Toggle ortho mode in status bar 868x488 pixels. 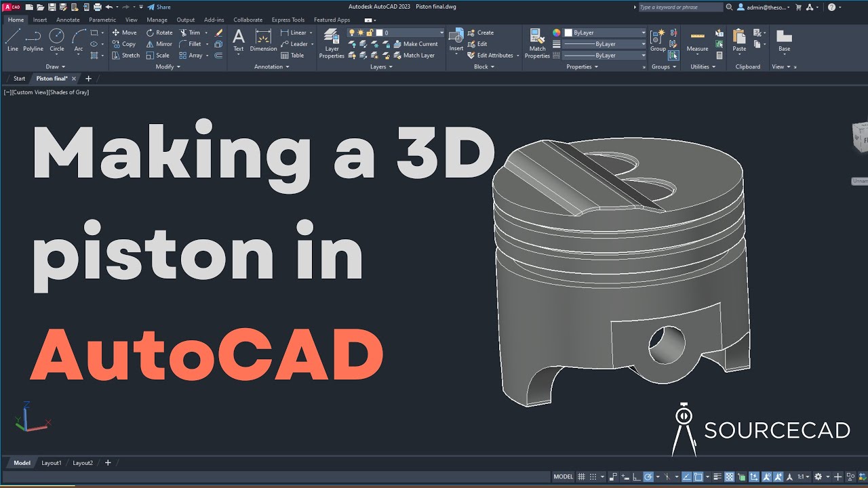pos(637,477)
